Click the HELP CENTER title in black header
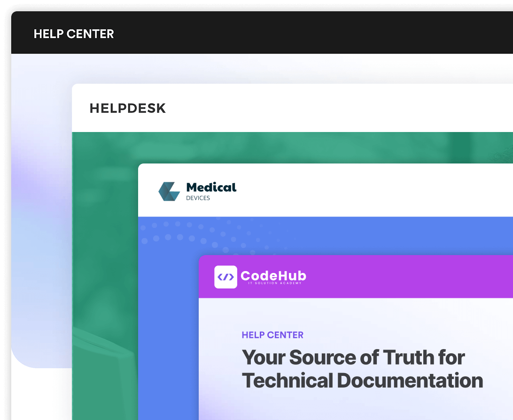 click(74, 34)
